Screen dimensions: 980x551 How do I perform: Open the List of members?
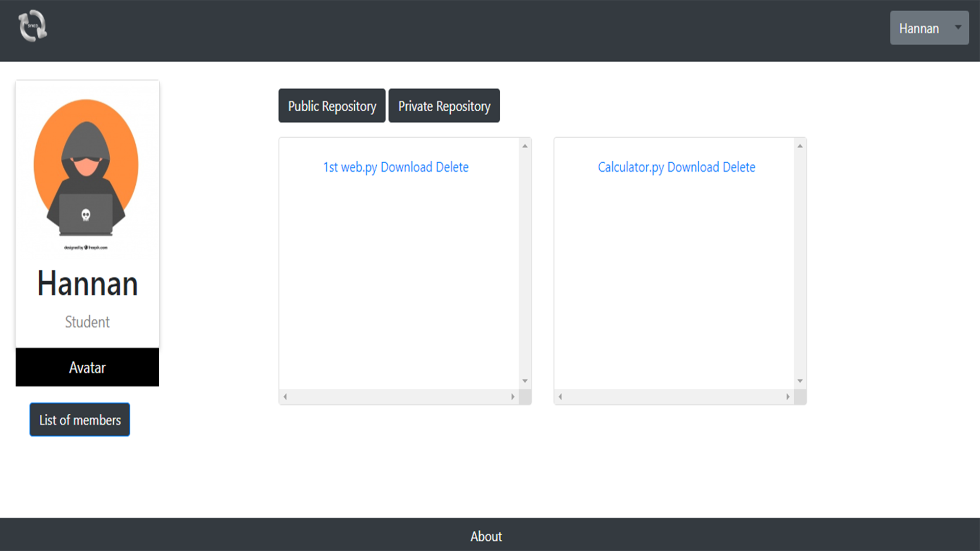80,420
